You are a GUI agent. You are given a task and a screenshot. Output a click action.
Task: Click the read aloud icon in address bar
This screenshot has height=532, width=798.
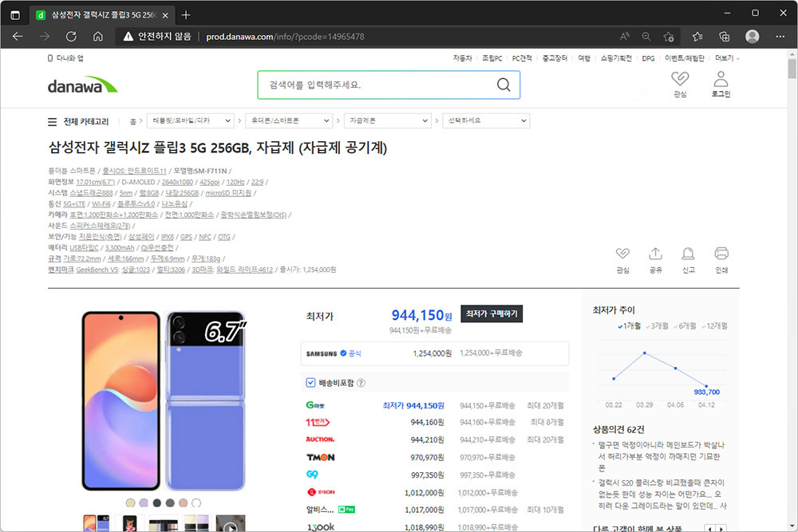tap(625, 37)
